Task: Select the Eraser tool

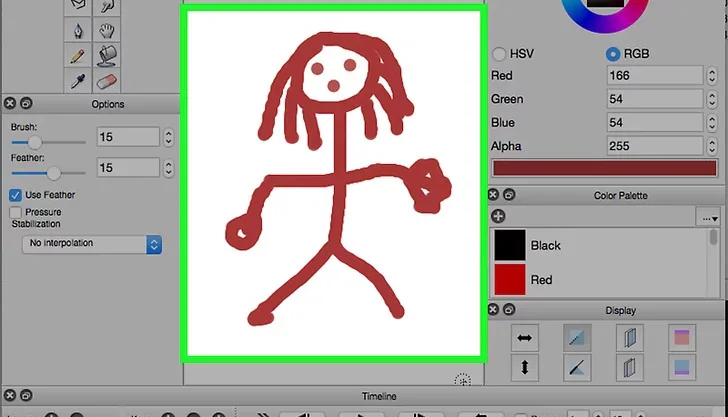Action: coord(107,82)
